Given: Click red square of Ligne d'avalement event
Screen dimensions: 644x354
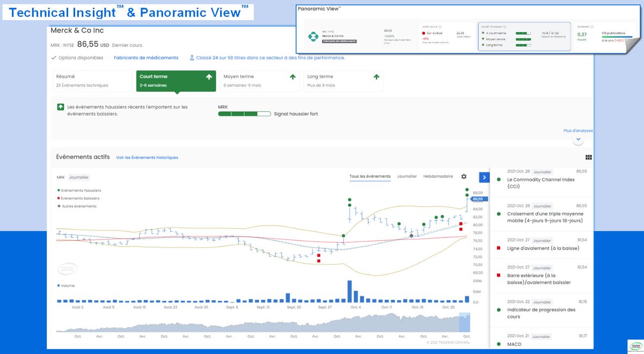Looking at the screenshot, I should coord(499,248).
